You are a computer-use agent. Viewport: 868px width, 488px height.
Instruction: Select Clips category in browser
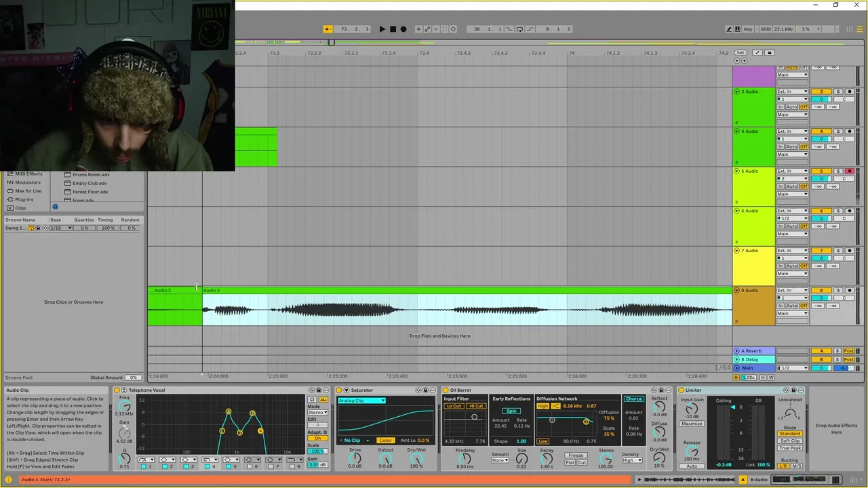(x=20, y=208)
